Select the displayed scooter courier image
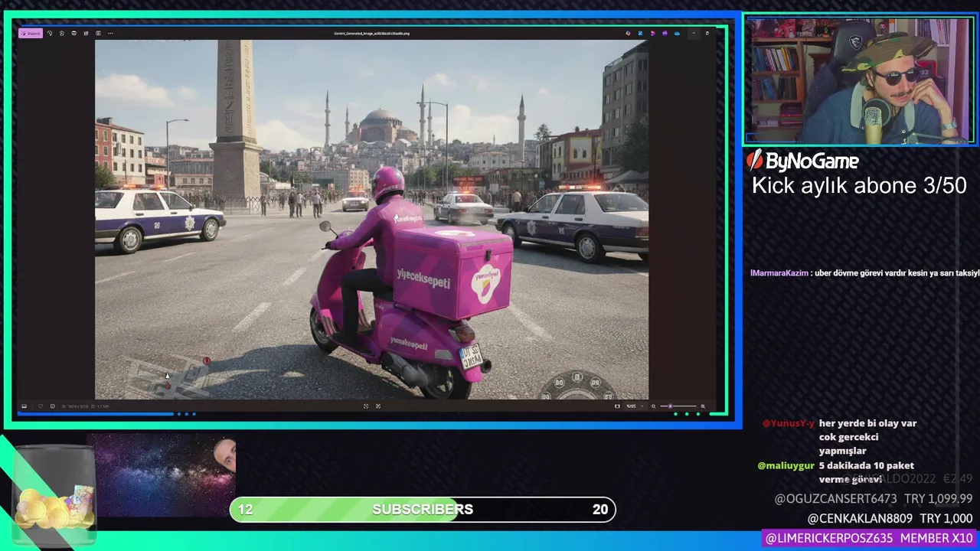 pos(371,220)
